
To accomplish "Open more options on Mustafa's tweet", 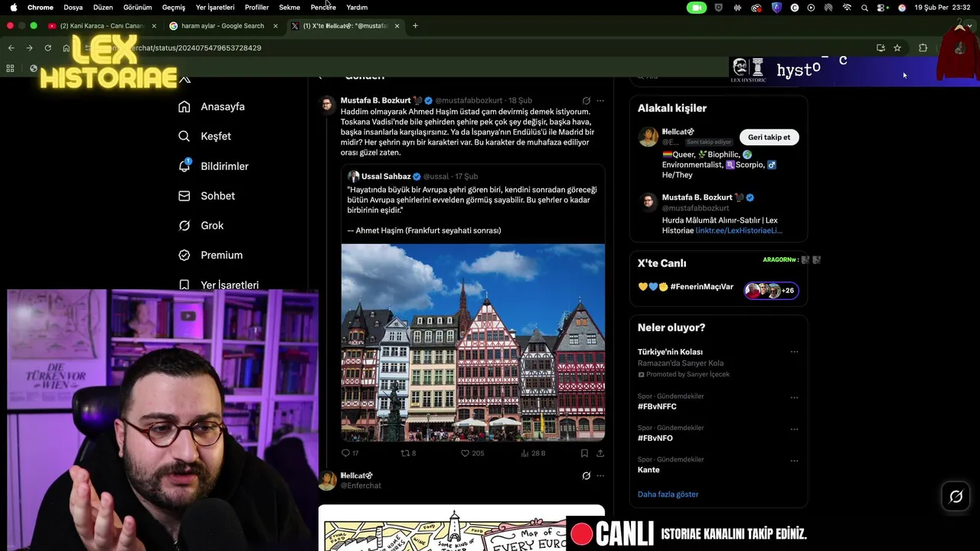I will point(600,100).
